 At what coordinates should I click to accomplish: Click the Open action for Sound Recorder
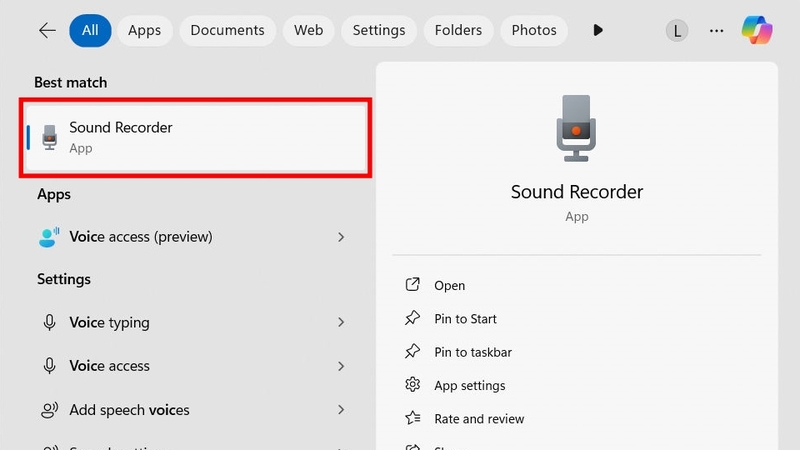click(449, 285)
